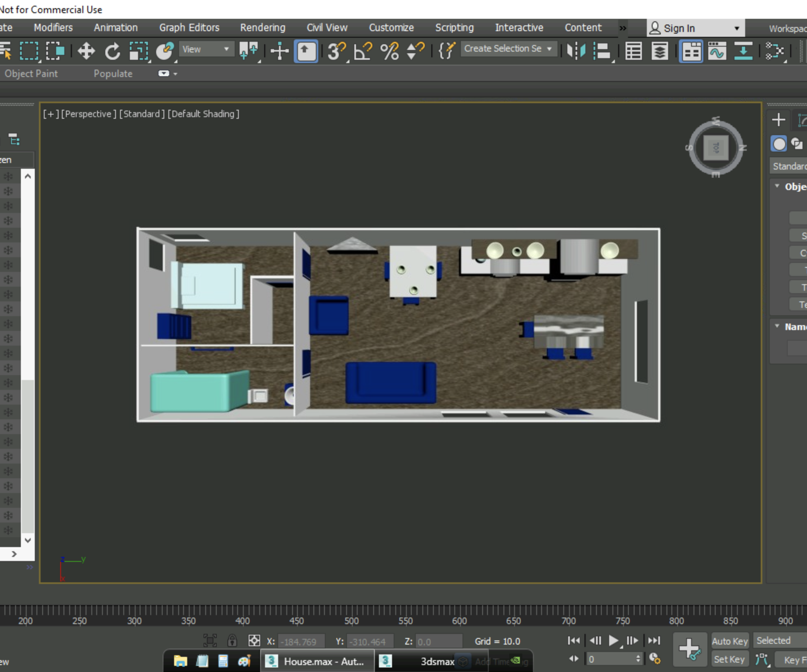The height and width of the screenshot is (672, 807).
Task: Click the Set Key button
Action: tap(730, 659)
